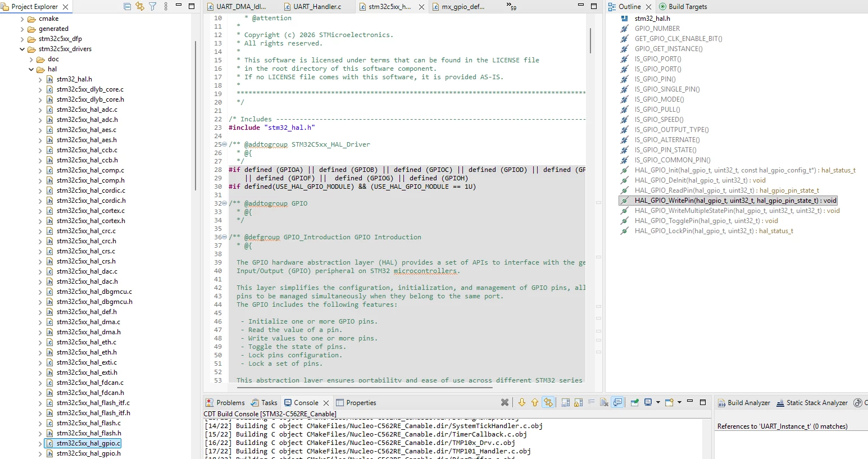Image resolution: width=868 pixels, height=459 pixels.
Task: Select HAL_GPIO_Init function in Outline
Action: pyautogui.click(x=745, y=170)
